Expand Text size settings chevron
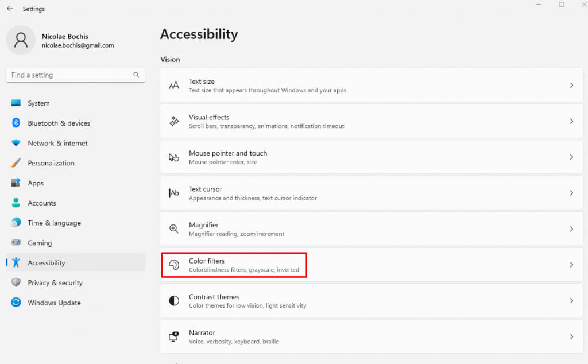Screen dimensions: 588x364 click(571, 85)
